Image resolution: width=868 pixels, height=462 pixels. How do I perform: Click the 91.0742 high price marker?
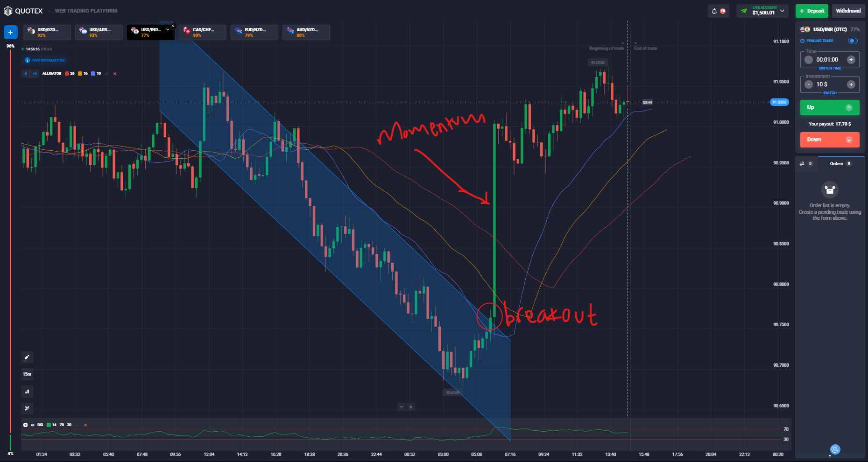click(598, 63)
